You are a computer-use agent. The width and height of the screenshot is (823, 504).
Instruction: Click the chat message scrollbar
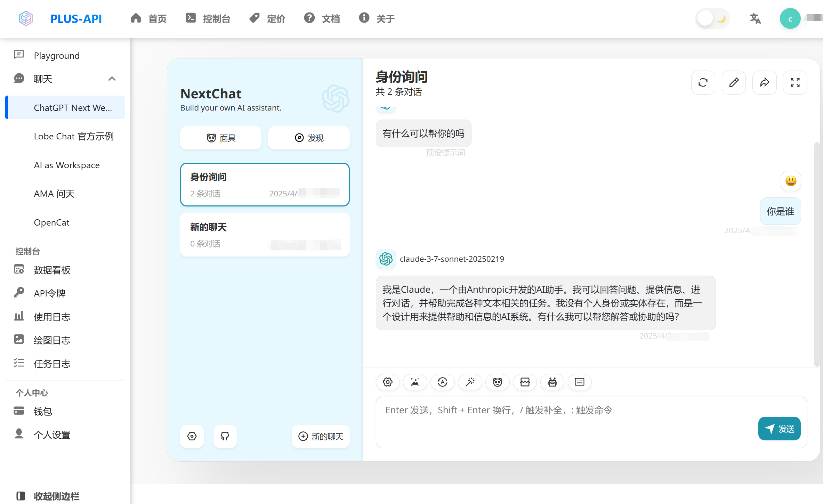coord(817,254)
